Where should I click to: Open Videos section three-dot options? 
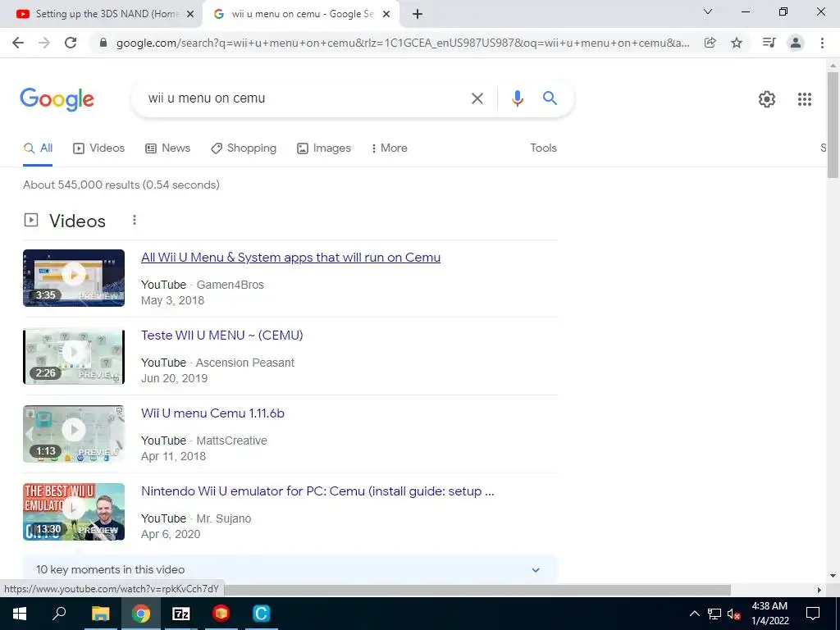point(135,220)
